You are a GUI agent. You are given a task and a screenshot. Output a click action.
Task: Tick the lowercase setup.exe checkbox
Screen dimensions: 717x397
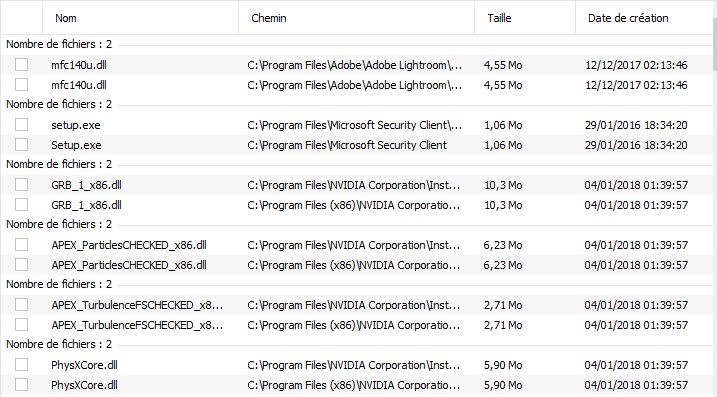21,125
